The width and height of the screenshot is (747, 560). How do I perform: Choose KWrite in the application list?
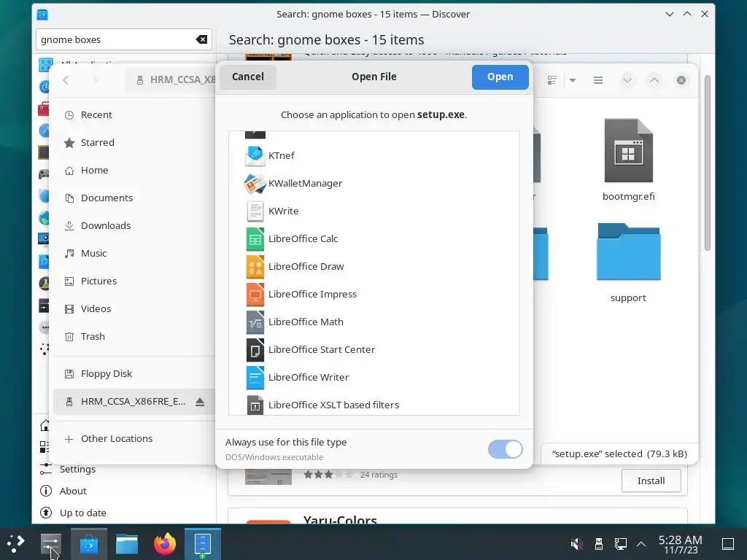(373, 211)
